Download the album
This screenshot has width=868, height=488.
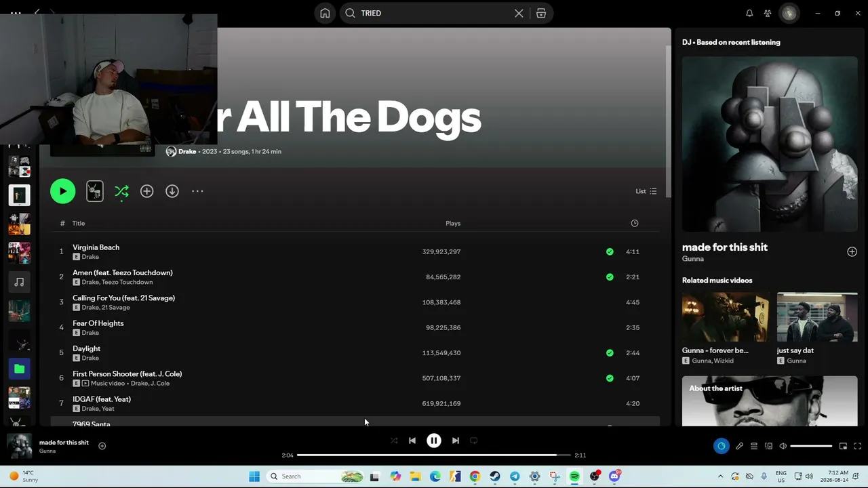(172, 191)
